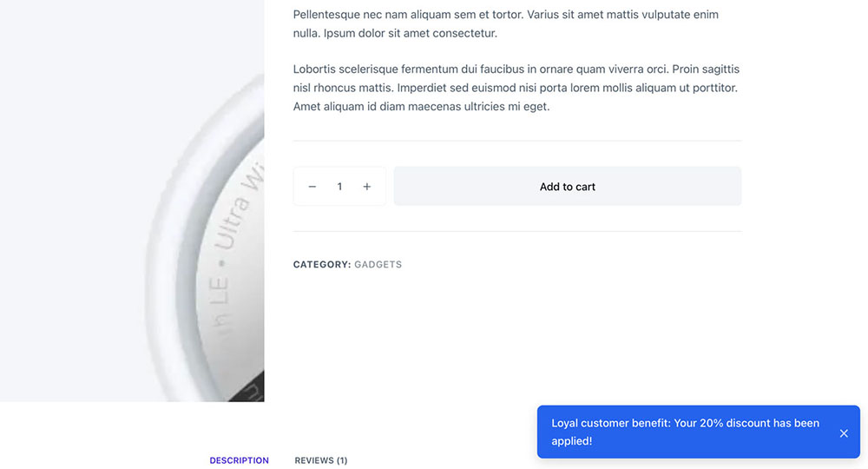This screenshot has height=469, width=868.
Task: Click the "CATEGORY:" label text
Action: 322,265
